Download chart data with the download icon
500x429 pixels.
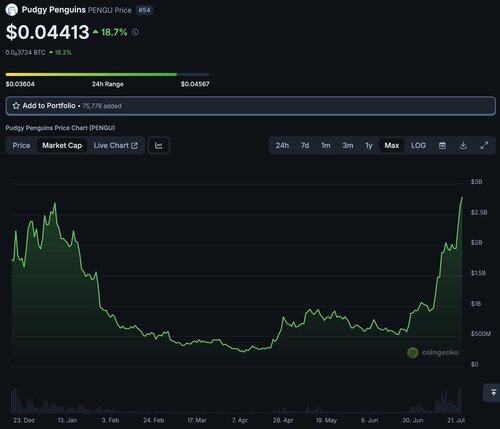point(463,146)
